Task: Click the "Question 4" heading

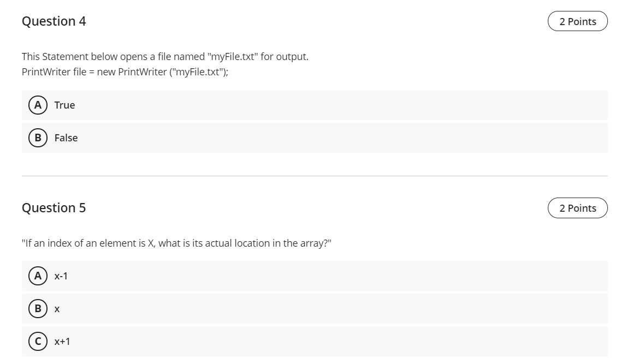Action: click(x=54, y=21)
